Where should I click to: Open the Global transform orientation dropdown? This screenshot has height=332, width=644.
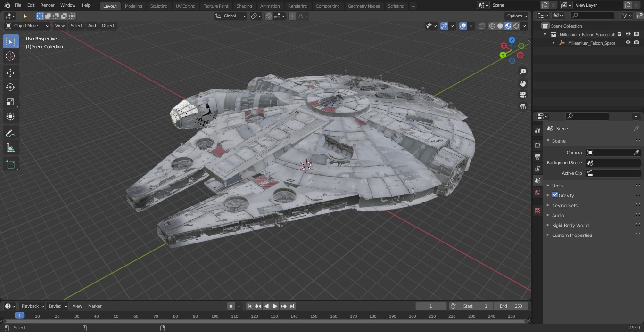pos(231,16)
